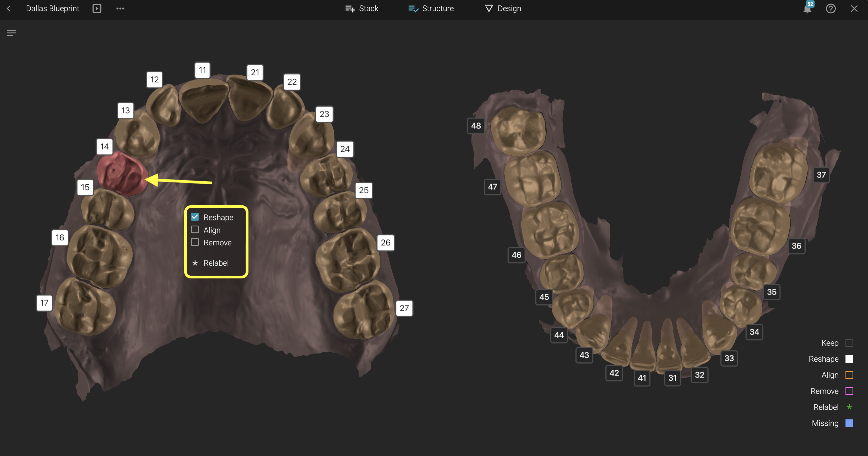Open the three-dots more options menu
The width and height of the screenshot is (868, 456).
tap(120, 8)
